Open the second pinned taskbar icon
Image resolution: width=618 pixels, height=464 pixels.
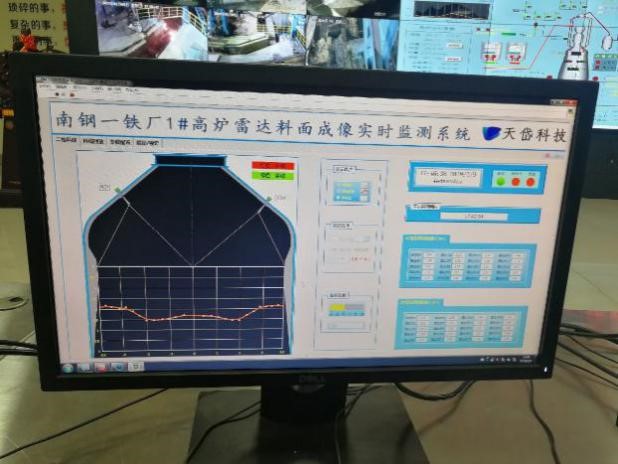click(85, 367)
